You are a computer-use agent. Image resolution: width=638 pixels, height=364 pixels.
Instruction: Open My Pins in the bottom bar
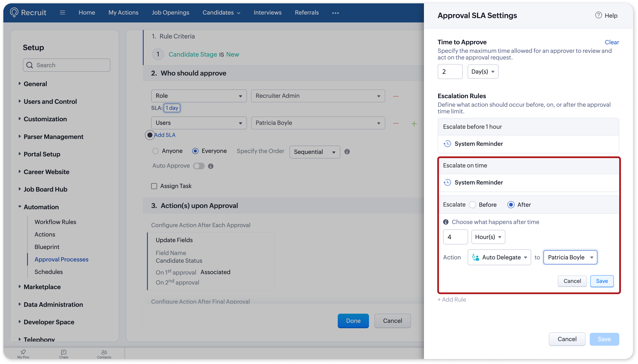pos(23,354)
